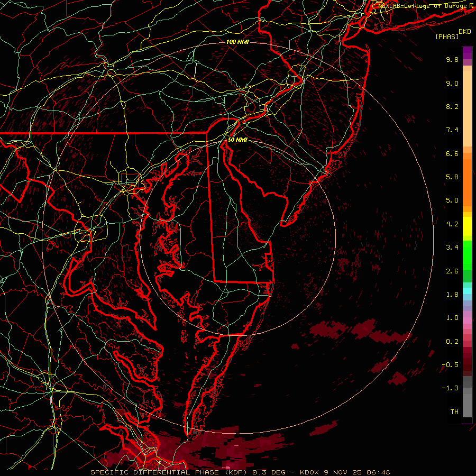476x476 pixels.
Task: Click the 6.6 legend value
Action: 452,153
